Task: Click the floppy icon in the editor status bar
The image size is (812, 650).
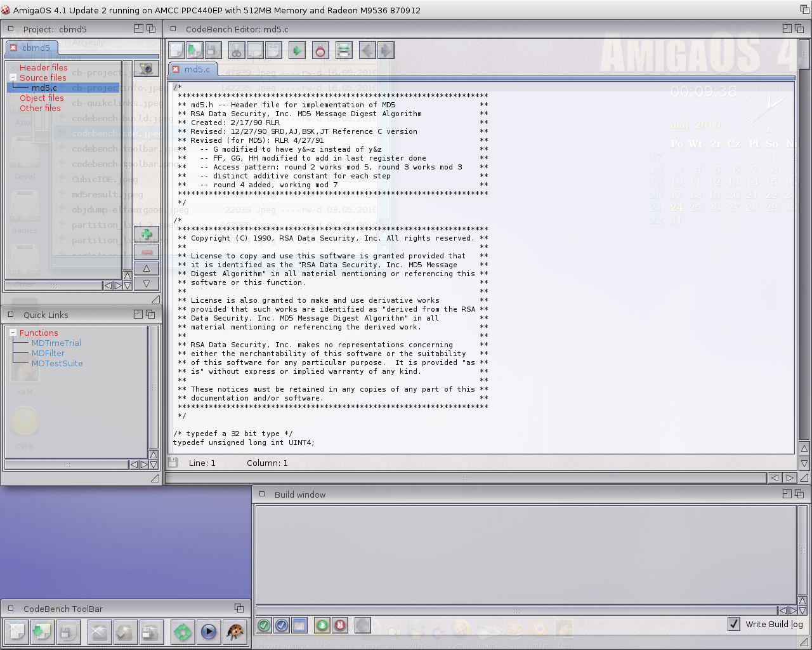Action: tap(173, 462)
